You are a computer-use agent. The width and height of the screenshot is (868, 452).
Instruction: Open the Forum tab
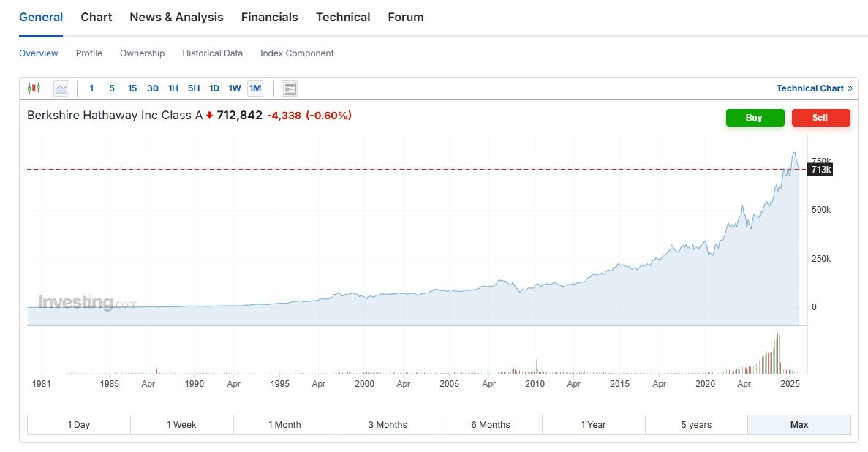pos(406,17)
